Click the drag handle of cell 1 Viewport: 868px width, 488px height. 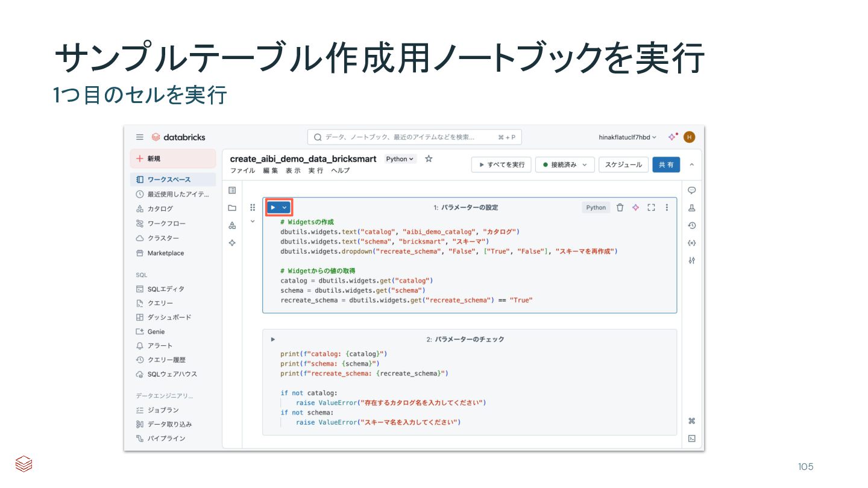253,207
